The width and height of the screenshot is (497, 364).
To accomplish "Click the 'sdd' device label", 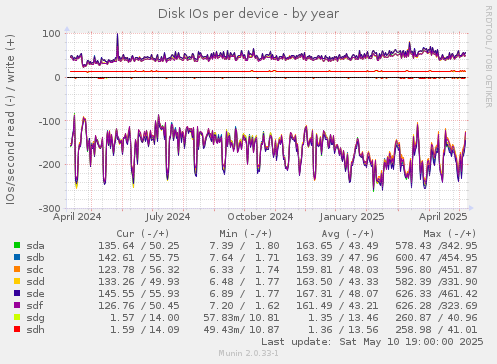I will pyautogui.click(x=35, y=282).
